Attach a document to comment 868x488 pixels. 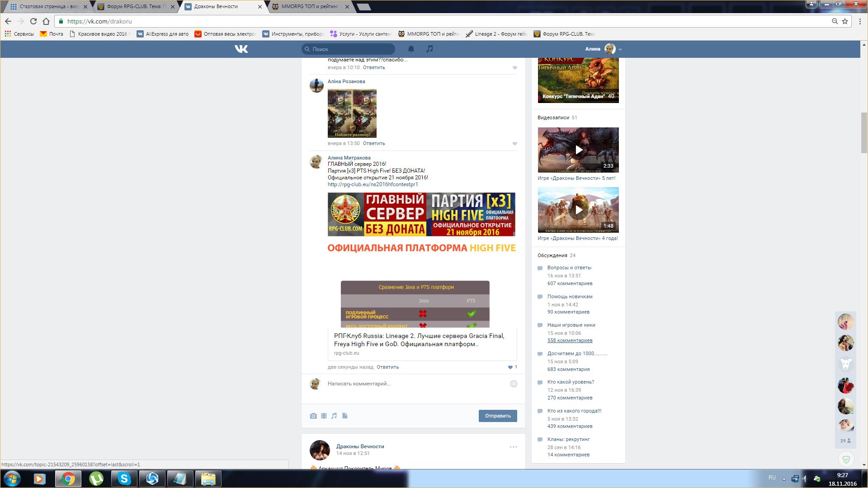click(345, 416)
